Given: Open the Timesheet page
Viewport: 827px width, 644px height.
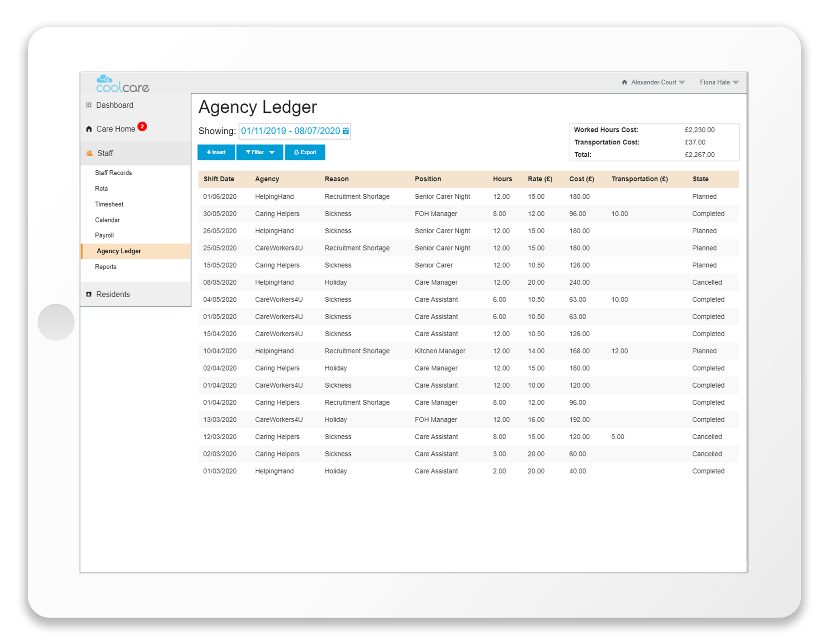Looking at the screenshot, I should coord(109,204).
